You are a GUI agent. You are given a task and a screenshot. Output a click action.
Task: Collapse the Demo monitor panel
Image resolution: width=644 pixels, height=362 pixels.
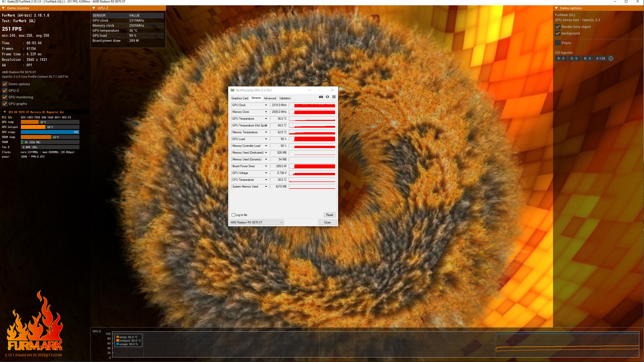pos(4,8)
